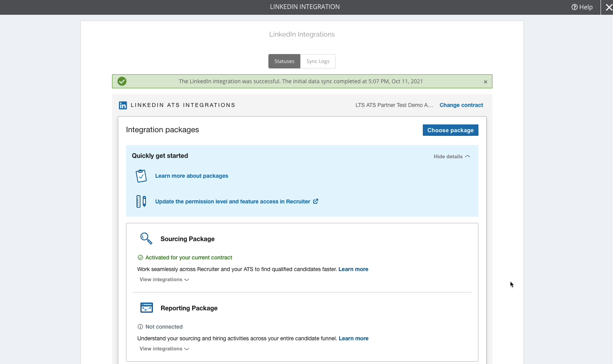This screenshot has width=613, height=364.
Task: Click the LinkedIn logo icon
Action: click(x=123, y=105)
